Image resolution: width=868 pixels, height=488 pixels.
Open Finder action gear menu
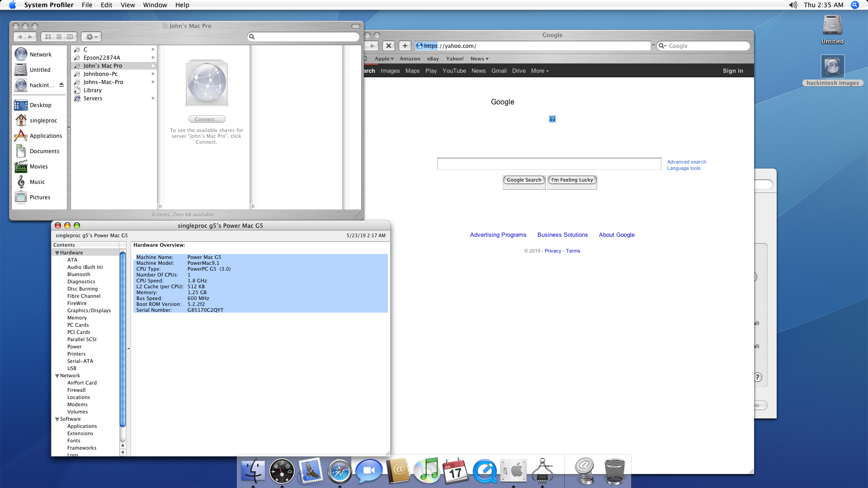[x=91, y=37]
